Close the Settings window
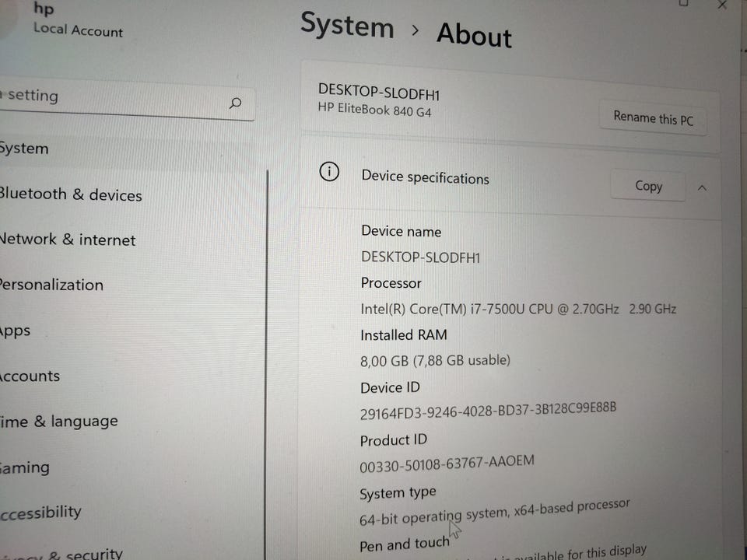 tap(722, 5)
